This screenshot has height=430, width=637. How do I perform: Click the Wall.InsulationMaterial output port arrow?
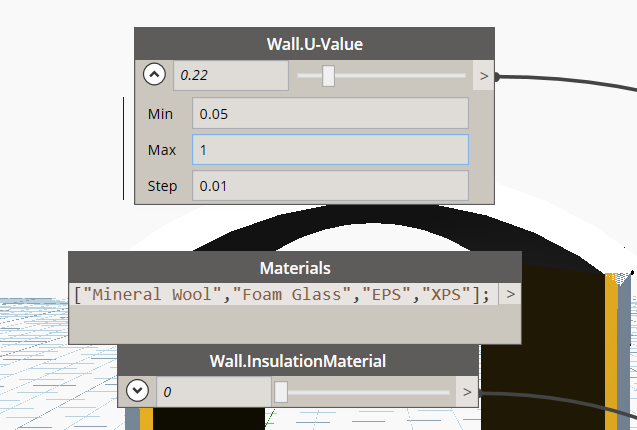click(467, 392)
